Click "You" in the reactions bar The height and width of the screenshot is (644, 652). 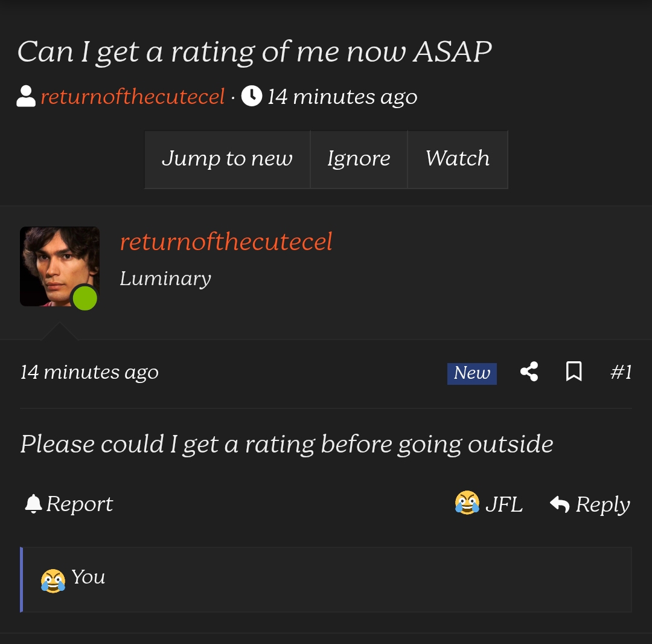pyautogui.click(x=88, y=578)
